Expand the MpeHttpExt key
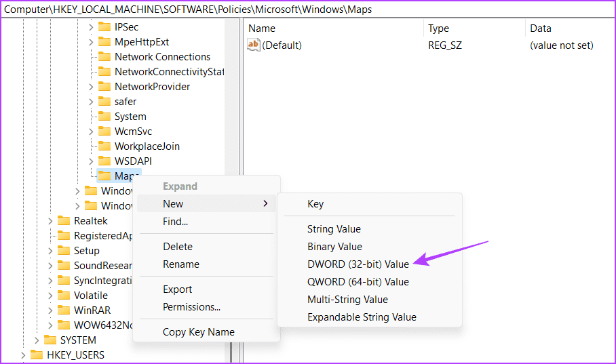This screenshot has width=616, height=364. point(91,42)
